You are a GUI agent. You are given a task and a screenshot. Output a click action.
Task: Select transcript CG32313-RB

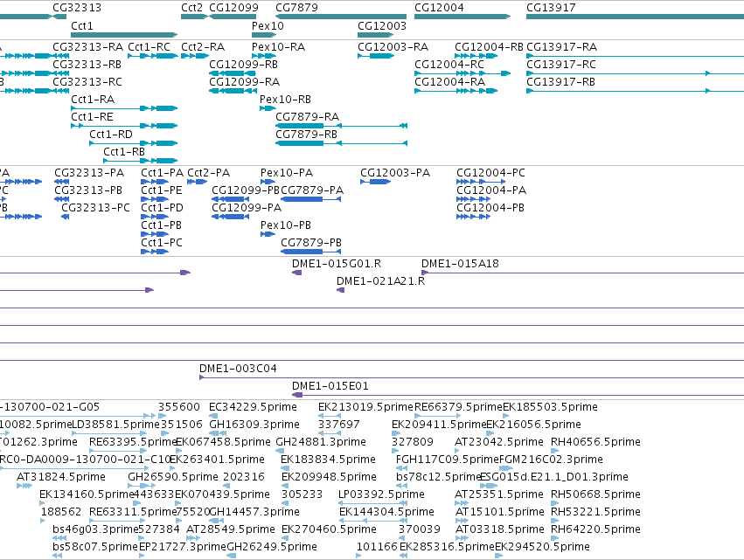coord(87,65)
